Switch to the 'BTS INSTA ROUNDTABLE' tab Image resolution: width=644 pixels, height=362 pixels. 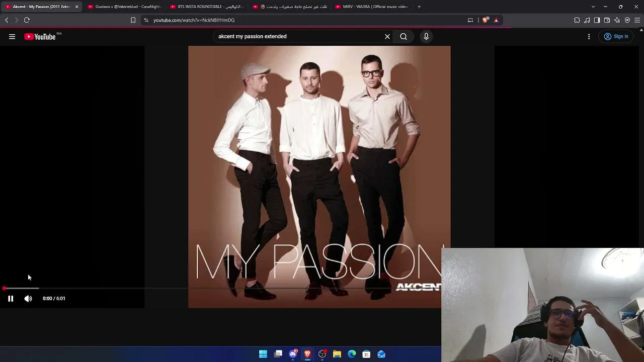point(206,7)
